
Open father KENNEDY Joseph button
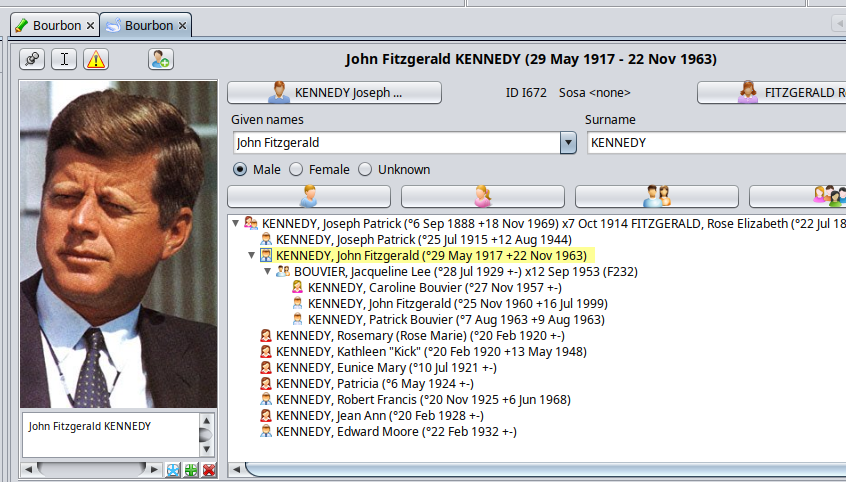click(x=334, y=93)
